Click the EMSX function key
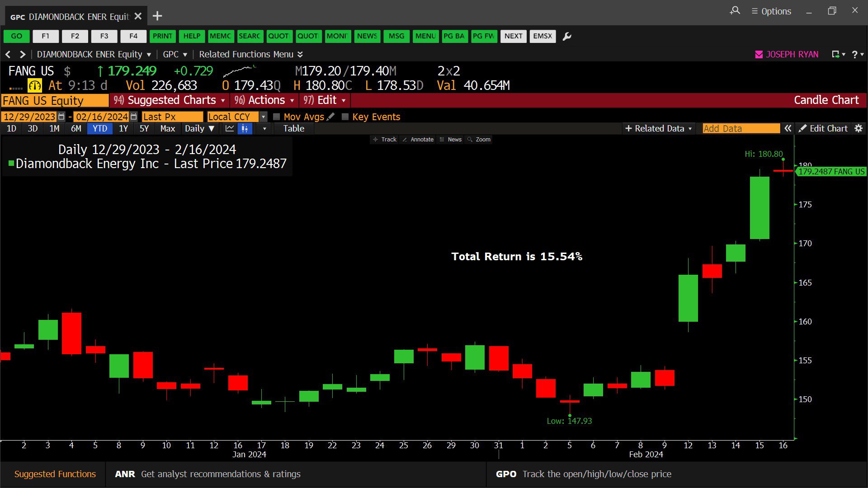This screenshot has height=488, width=868. click(x=542, y=36)
